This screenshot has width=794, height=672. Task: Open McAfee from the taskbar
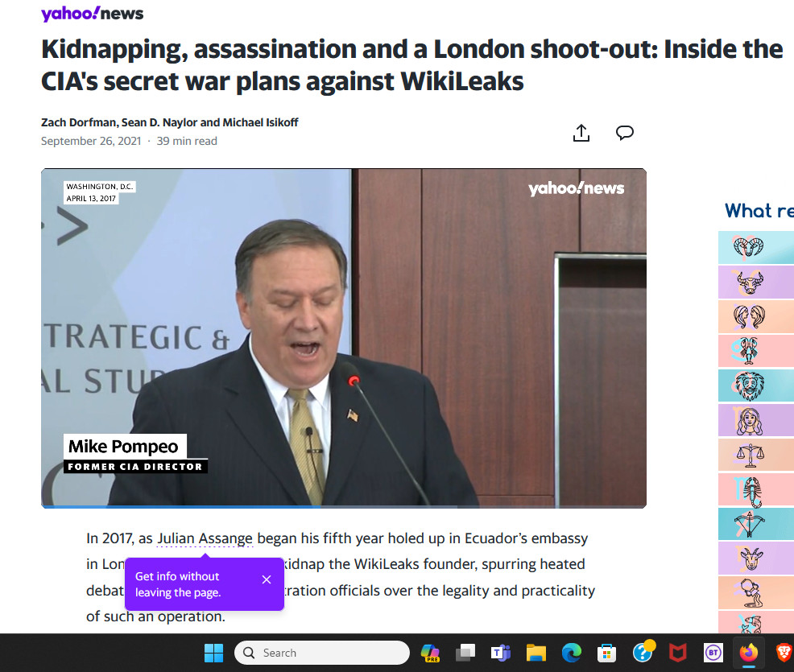click(677, 653)
